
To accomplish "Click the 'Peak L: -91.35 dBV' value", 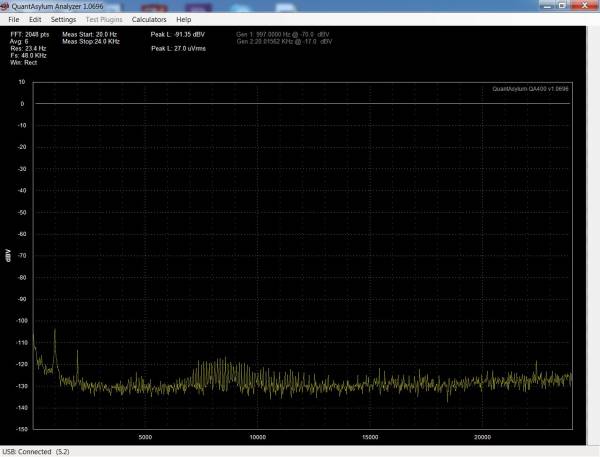I will (x=178, y=34).
